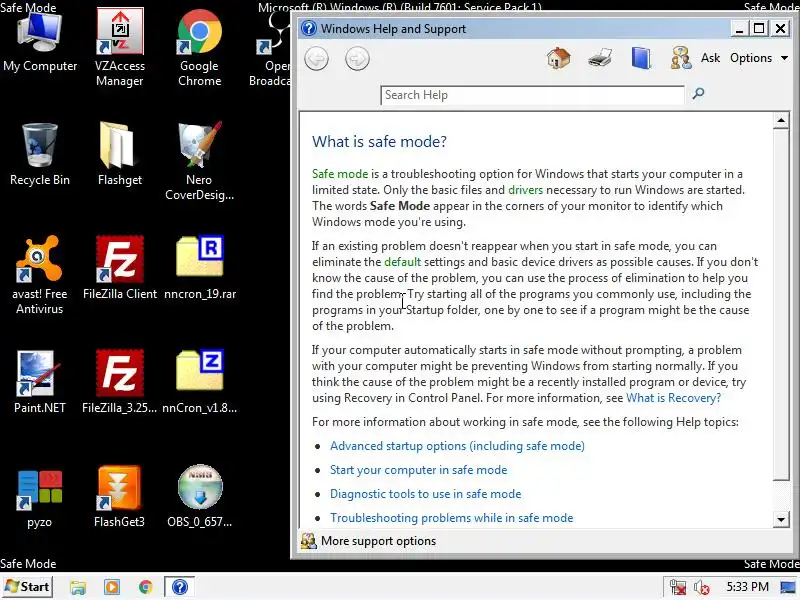
Task: Select Help and Support taskbar button
Action: 179,587
